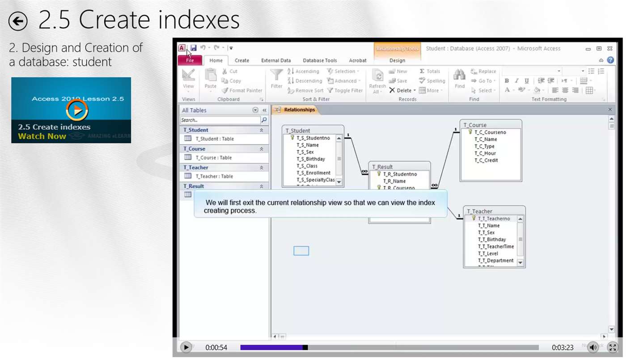
Task: Click the View button in Views group
Action: [188, 80]
